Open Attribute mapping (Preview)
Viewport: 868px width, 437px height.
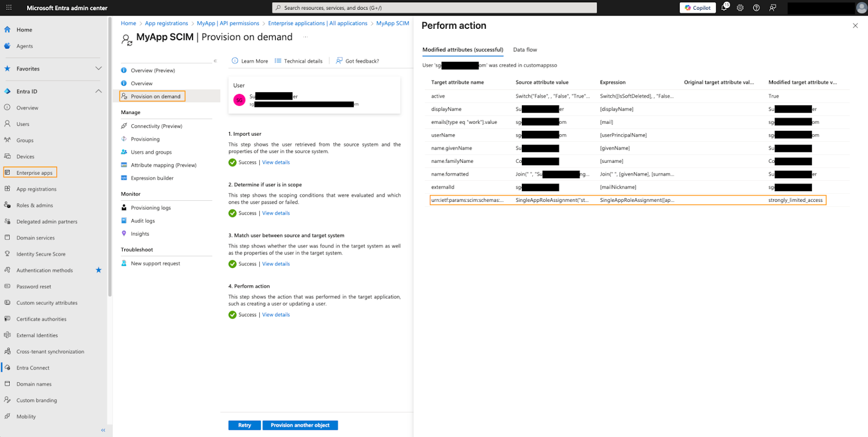coord(163,166)
